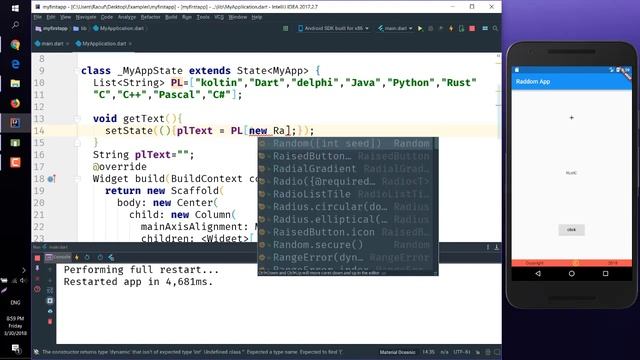
Task: Collapse the build method fold at line 18
Action: point(77,179)
